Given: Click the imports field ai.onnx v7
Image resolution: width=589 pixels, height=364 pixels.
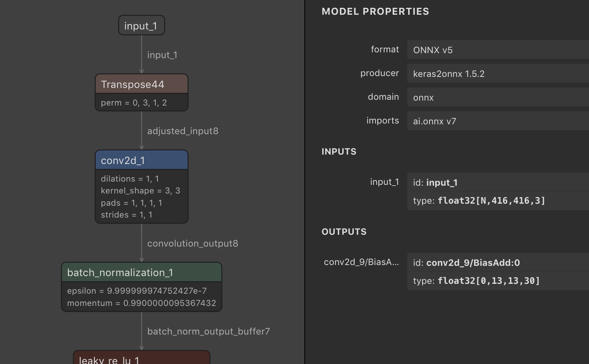Looking at the screenshot, I should pyautogui.click(x=498, y=121).
